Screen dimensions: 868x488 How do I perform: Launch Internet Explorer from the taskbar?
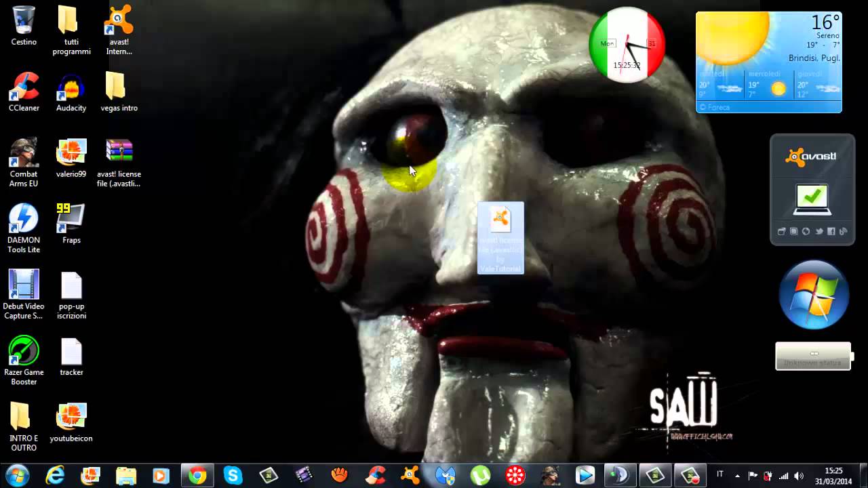coord(55,476)
